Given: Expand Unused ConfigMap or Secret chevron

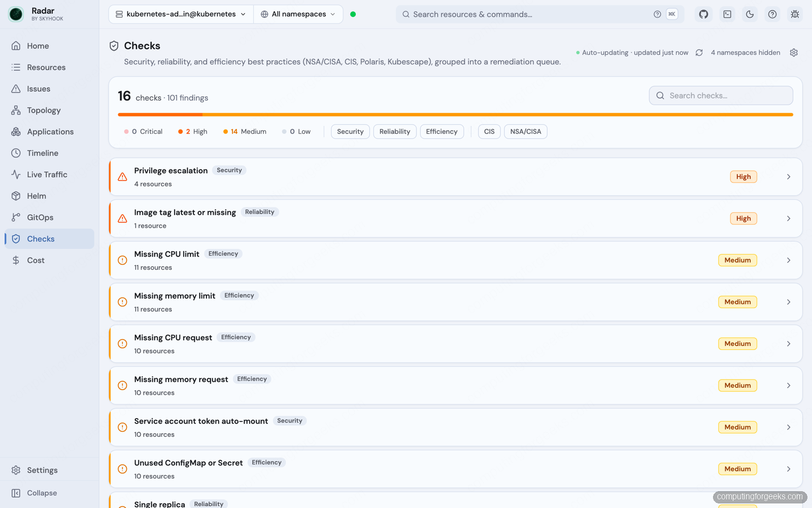Looking at the screenshot, I should [x=789, y=469].
